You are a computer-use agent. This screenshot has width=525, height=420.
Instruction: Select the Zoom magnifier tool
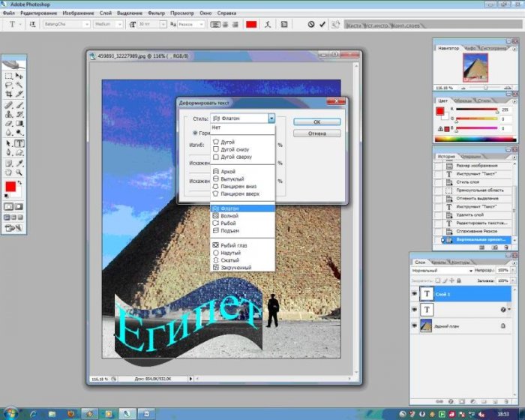pyautogui.click(x=19, y=171)
